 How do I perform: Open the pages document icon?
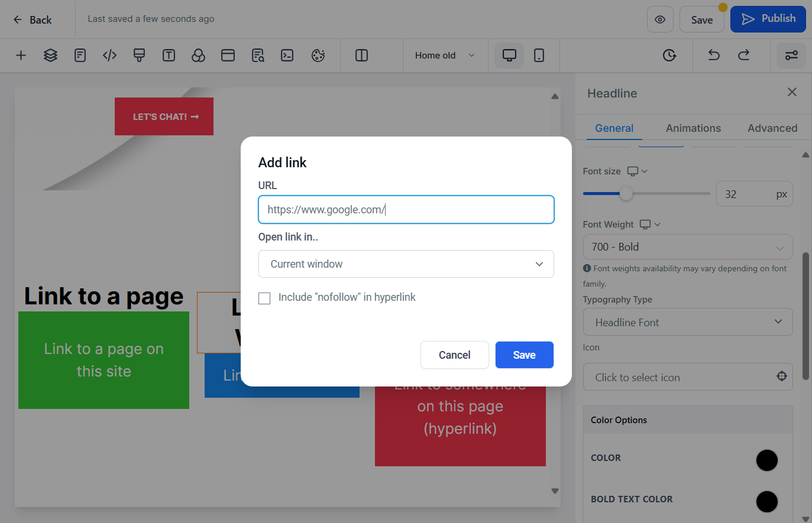tap(80, 56)
